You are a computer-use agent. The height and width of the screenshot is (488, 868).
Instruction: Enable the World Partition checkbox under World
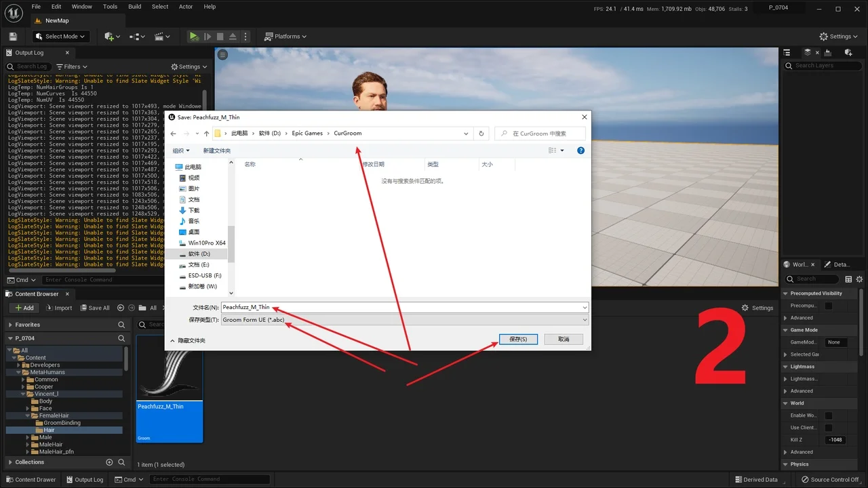(828, 415)
